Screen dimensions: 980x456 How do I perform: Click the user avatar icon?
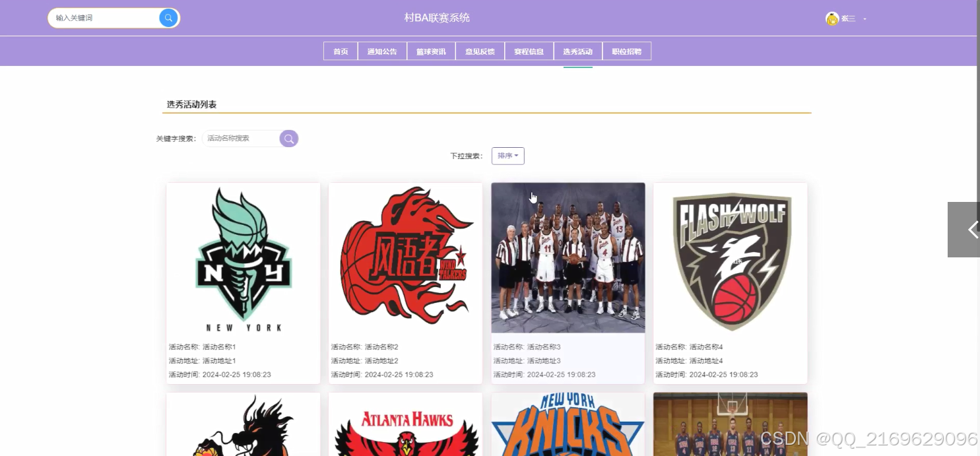[832, 18]
